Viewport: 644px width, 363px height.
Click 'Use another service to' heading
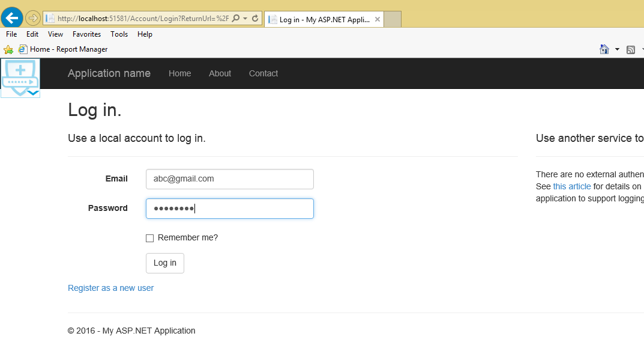(x=590, y=138)
